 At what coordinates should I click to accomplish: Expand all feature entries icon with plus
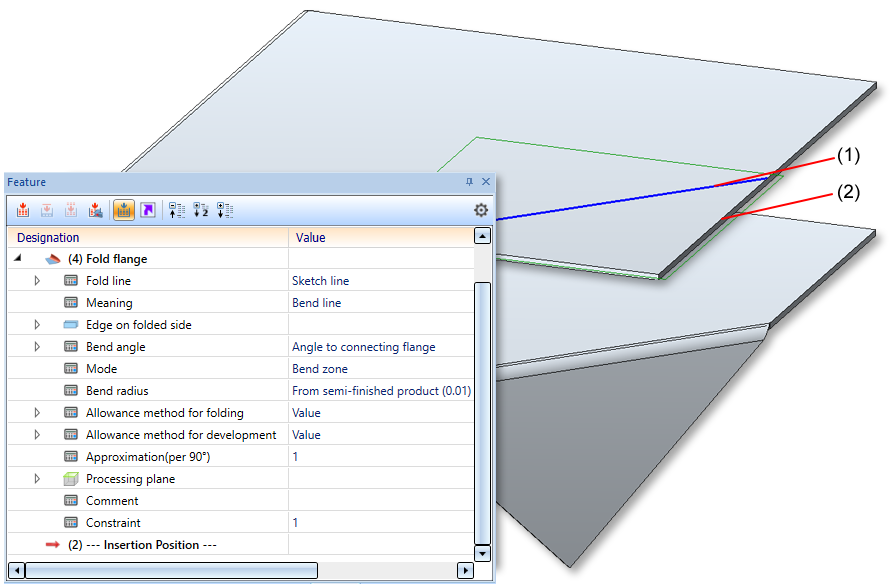click(x=225, y=210)
